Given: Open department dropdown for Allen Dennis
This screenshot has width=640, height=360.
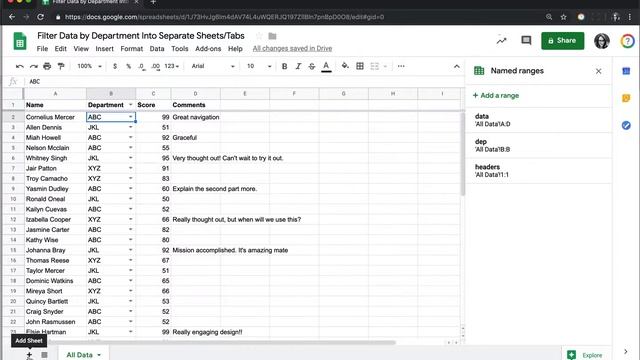Looking at the screenshot, I should (131, 127).
